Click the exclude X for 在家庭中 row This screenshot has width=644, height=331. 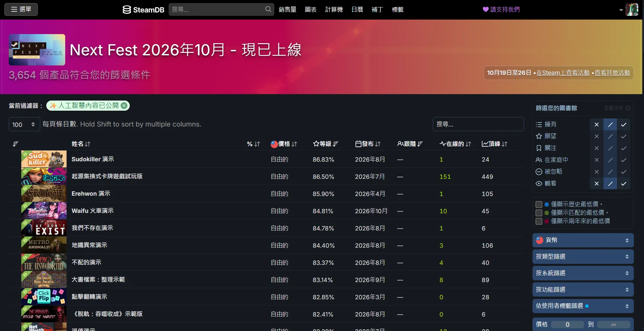[597, 160]
